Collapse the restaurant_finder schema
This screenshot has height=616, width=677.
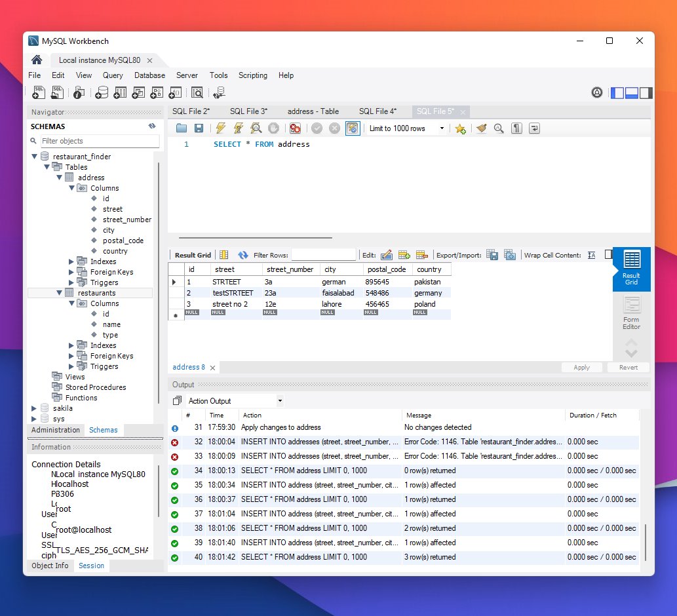pos(35,156)
